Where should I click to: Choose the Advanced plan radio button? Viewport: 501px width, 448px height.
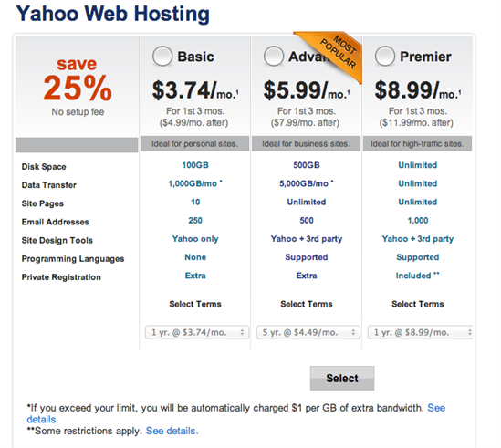(x=274, y=57)
